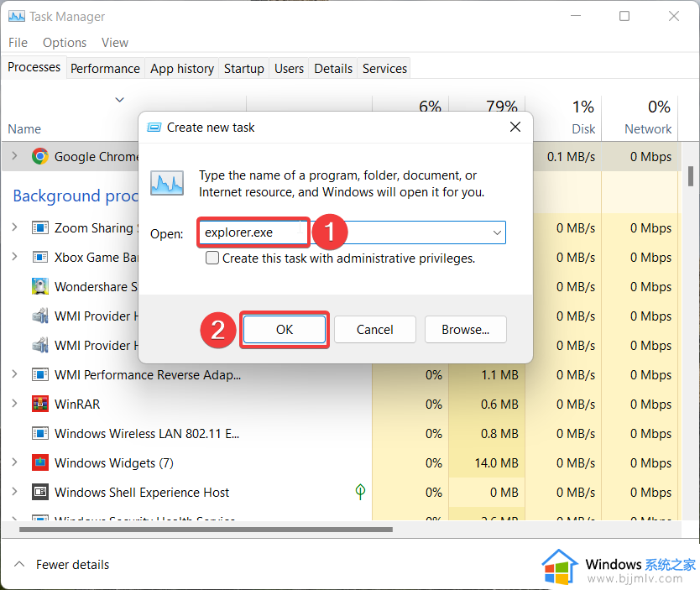Select the Processes tab

coord(34,67)
